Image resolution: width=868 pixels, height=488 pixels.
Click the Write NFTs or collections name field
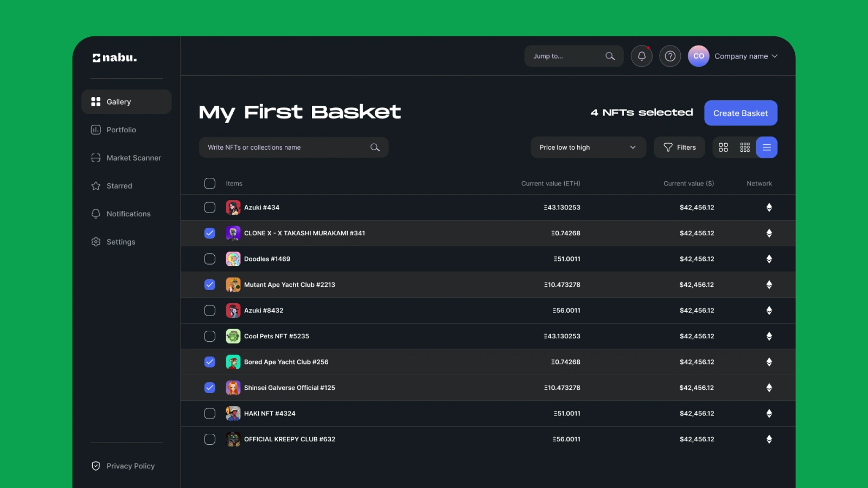point(293,147)
